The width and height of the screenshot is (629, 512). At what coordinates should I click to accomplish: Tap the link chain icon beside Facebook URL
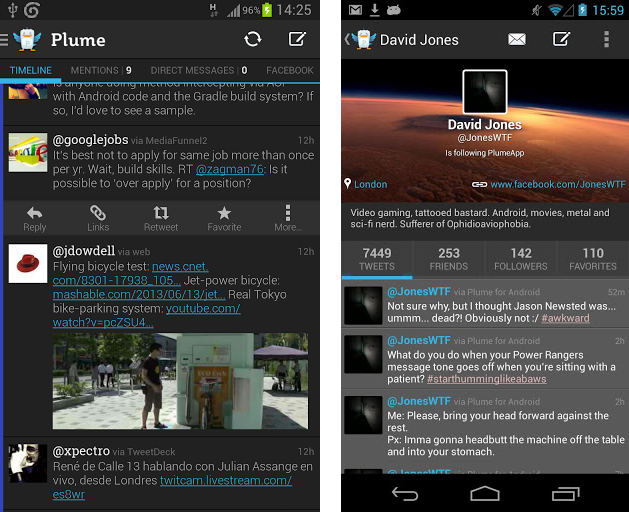[479, 184]
